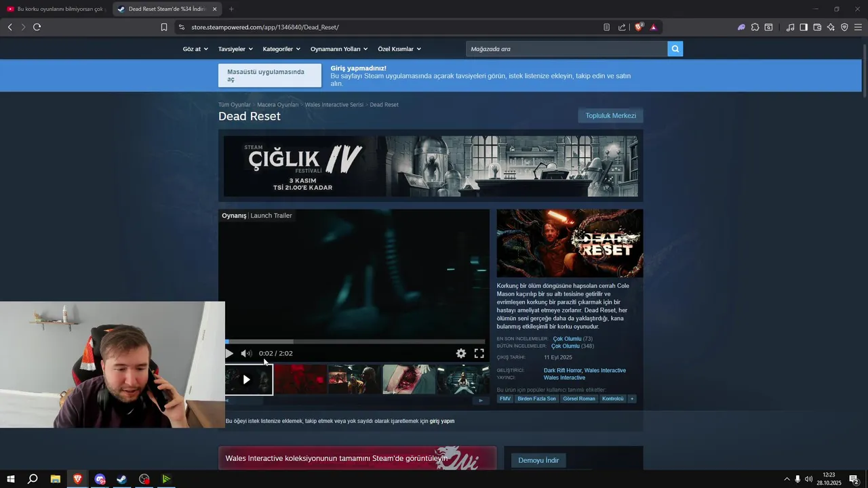Open the Çığlık Festivali sale banner
The width and height of the screenshot is (868, 488).
click(x=431, y=166)
